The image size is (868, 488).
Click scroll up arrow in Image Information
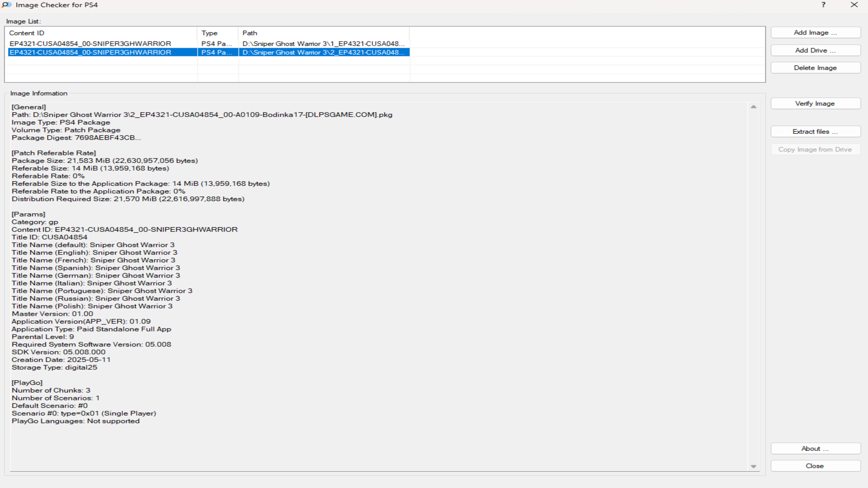pyautogui.click(x=753, y=107)
